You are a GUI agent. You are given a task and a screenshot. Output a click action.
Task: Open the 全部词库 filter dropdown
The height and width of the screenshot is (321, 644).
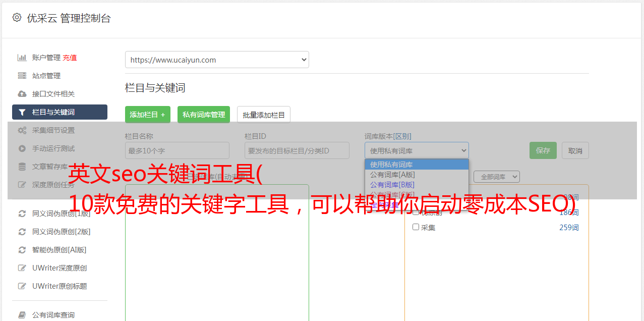(497, 177)
